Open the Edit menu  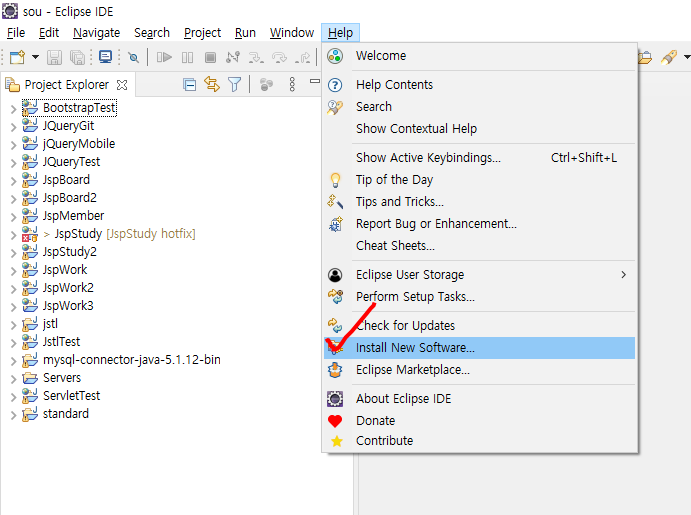pyautogui.click(x=48, y=33)
